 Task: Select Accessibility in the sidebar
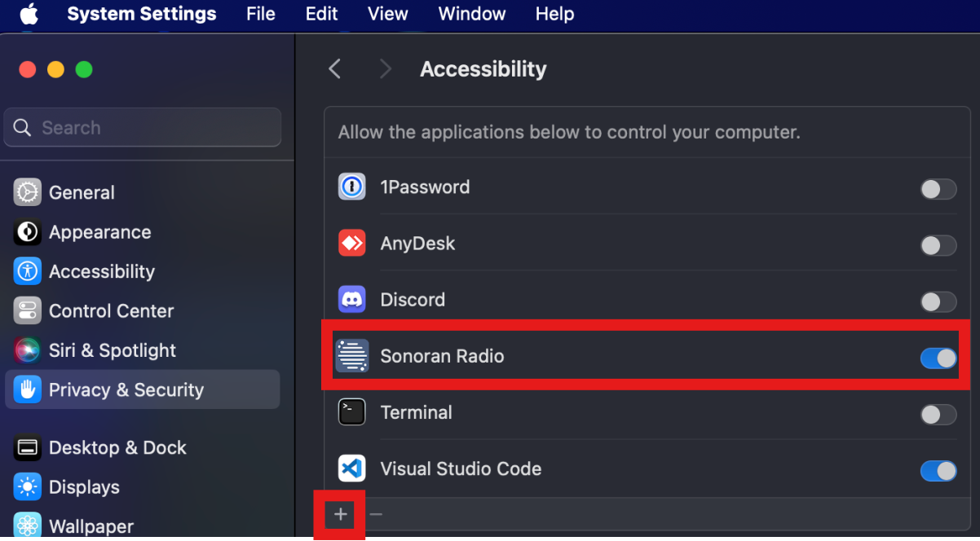click(x=142, y=271)
